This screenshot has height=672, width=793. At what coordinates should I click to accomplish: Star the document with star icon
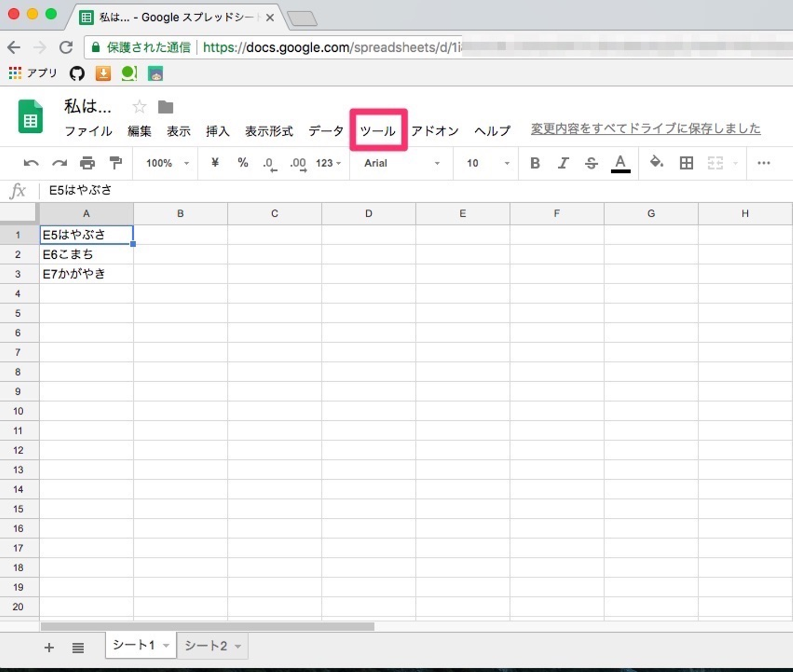(139, 106)
